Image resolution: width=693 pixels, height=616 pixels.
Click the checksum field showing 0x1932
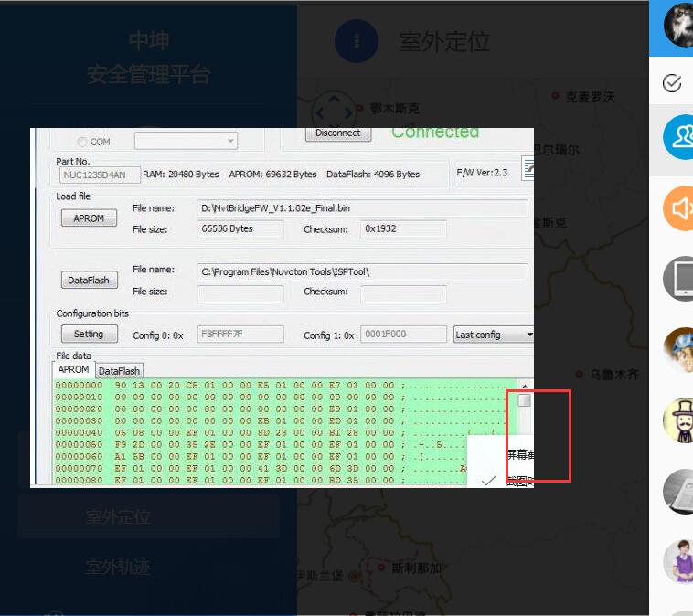[x=403, y=228]
